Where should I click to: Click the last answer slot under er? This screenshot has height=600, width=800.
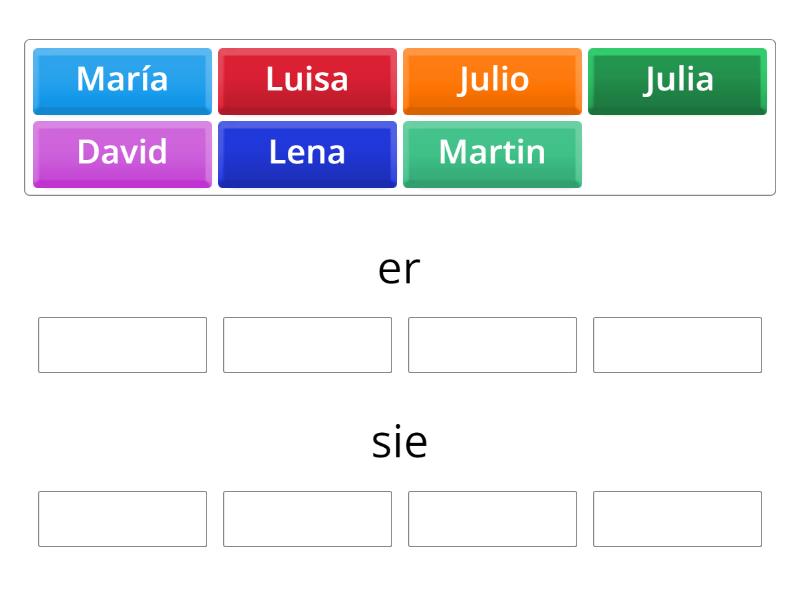coord(677,345)
